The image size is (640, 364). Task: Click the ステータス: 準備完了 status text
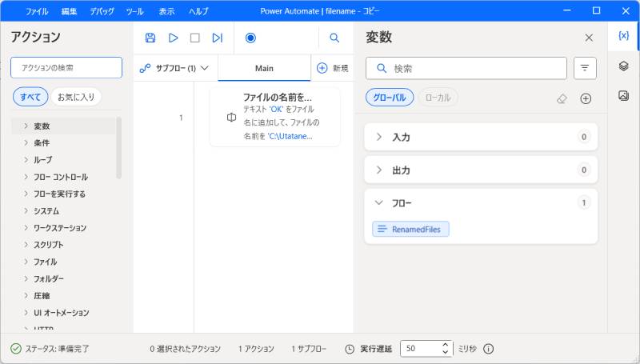click(57, 349)
